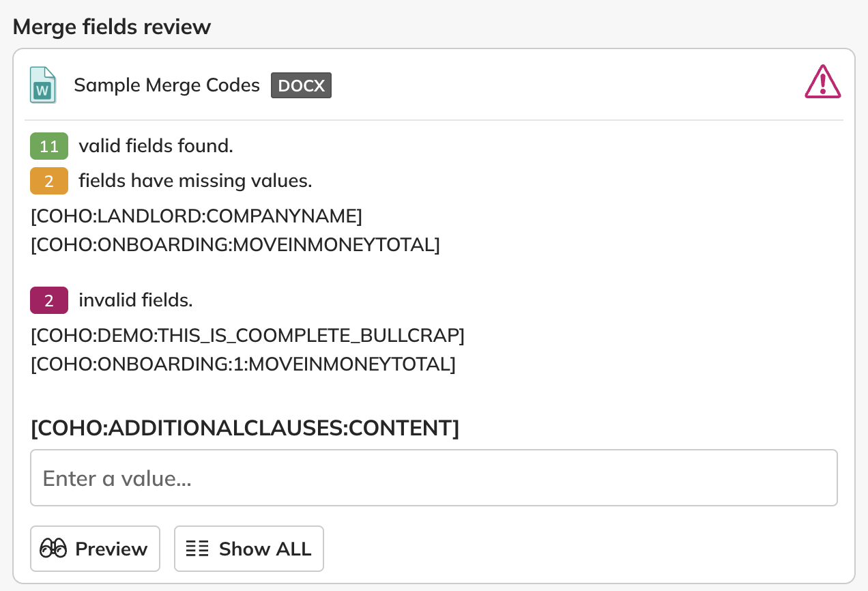
Task: Select the COHO:DEMO:THIS_IS_COOMPLETE_BULLCRAP invalid field
Action: pyautogui.click(x=248, y=336)
